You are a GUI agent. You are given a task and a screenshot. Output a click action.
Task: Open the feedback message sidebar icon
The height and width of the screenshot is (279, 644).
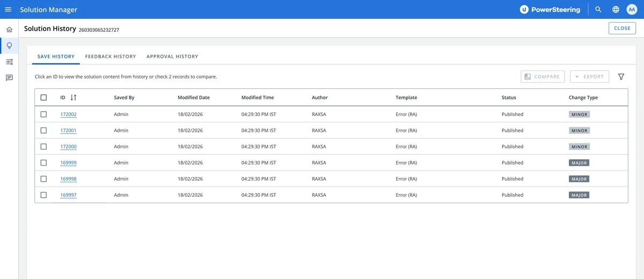point(9,78)
